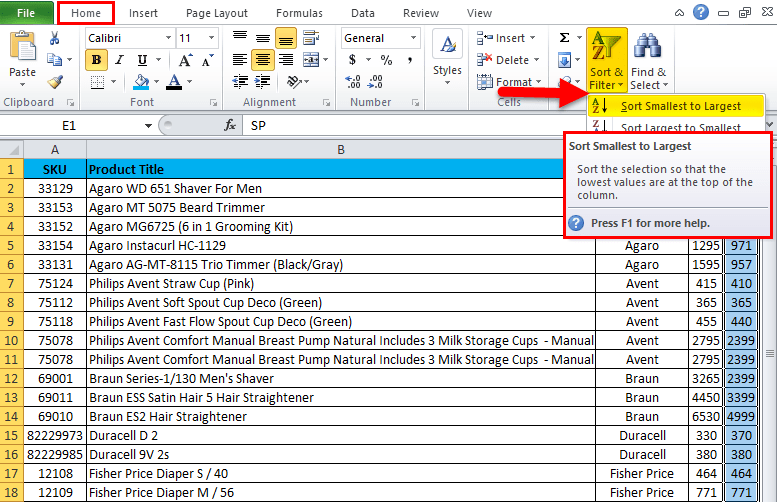
Task: Click cell Braun ES2 Hair Straightener
Action: (x=341, y=416)
